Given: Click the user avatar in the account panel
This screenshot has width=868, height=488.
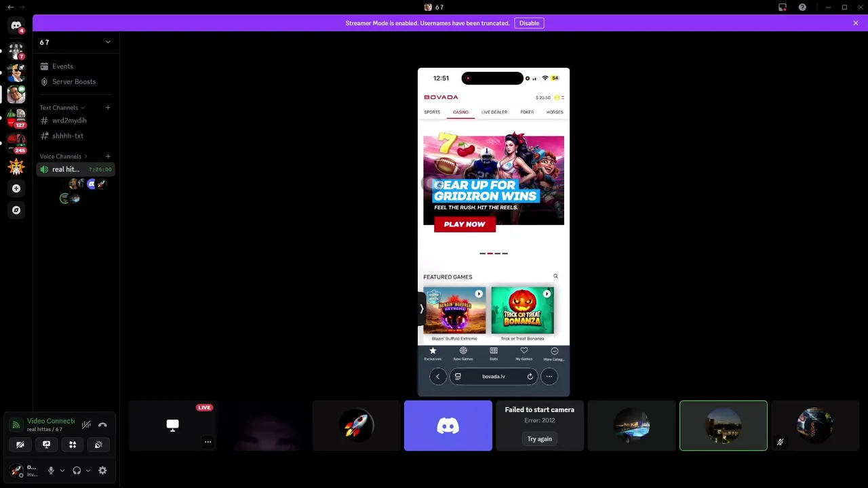Looking at the screenshot, I should point(16,470).
